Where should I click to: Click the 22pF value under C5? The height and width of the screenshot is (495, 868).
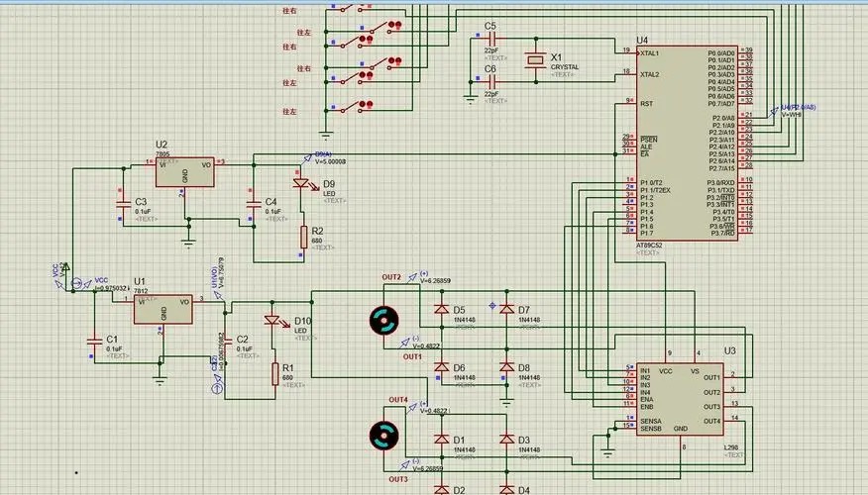pos(491,50)
